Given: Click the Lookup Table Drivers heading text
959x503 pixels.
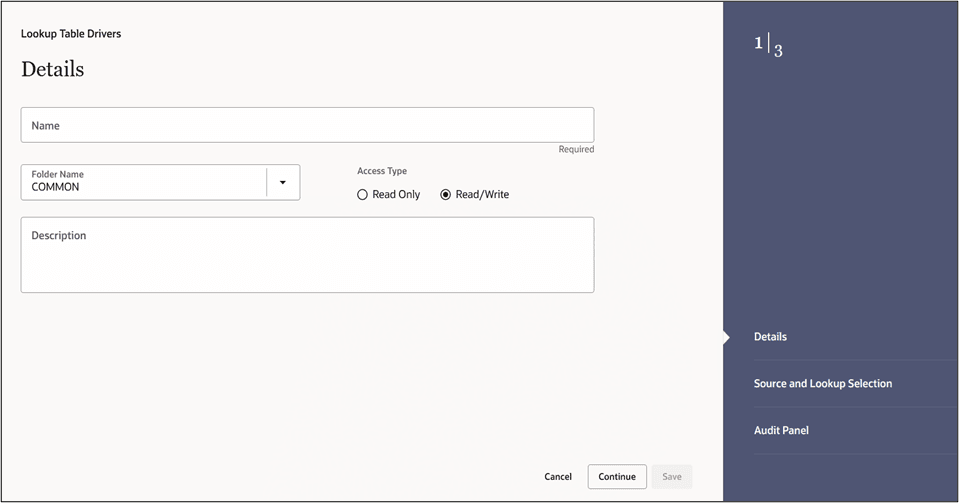Looking at the screenshot, I should point(71,34).
